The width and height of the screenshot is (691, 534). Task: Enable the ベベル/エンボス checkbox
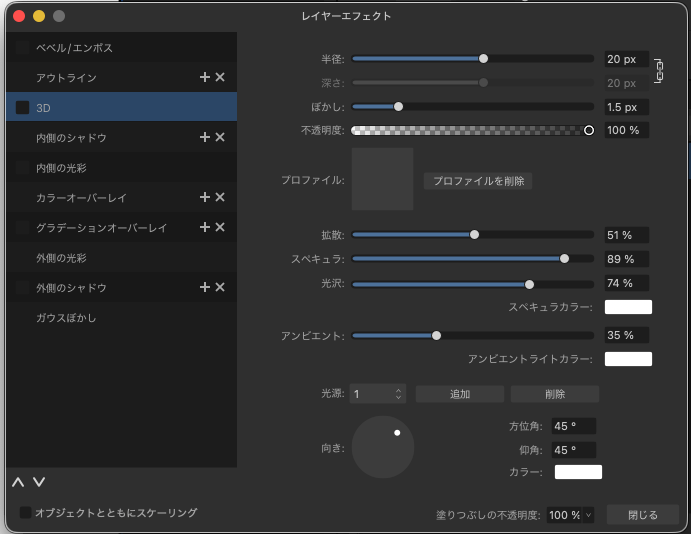click(22, 47)
